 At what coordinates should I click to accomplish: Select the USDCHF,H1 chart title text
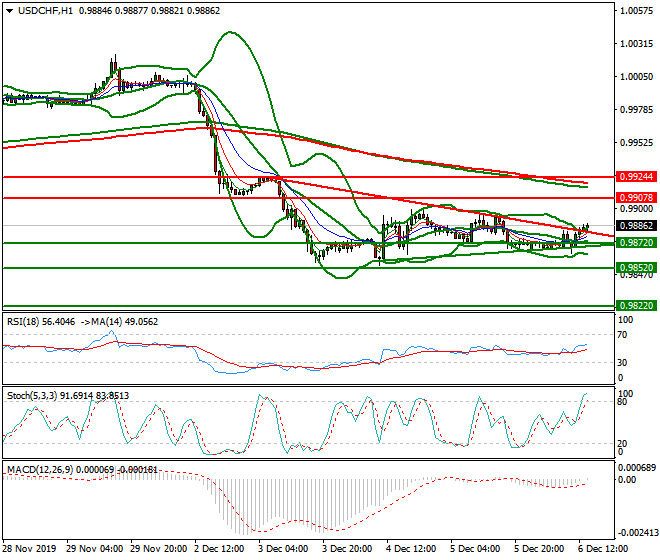[x=45, y=11]
